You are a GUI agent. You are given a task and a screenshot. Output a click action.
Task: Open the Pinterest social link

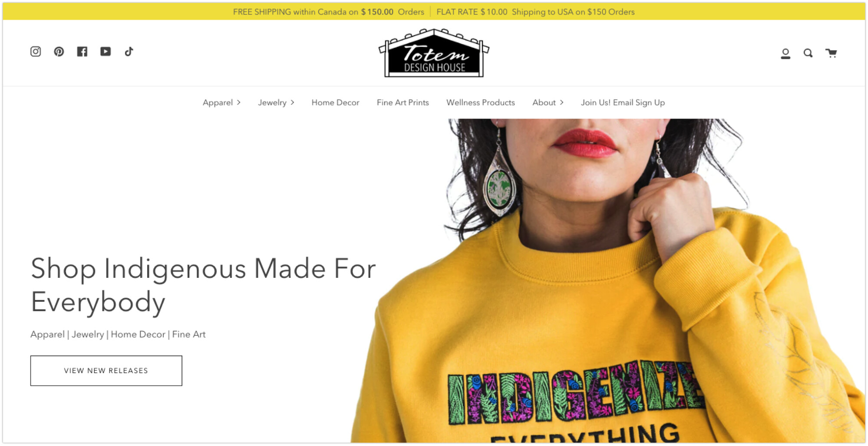pyautogui.click(x=59, y=52)
